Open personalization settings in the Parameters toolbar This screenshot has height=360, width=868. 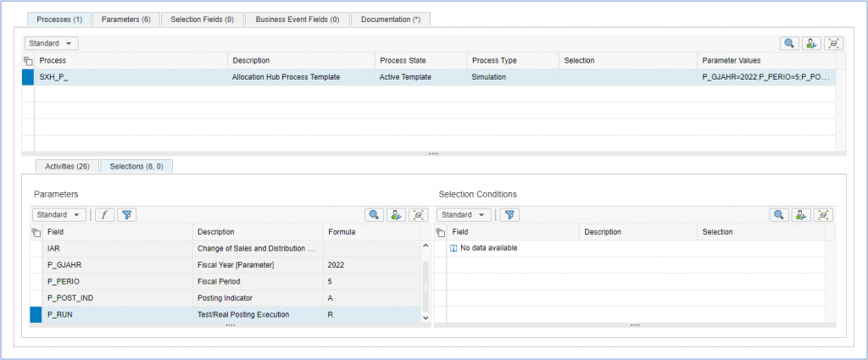point(396,215)
